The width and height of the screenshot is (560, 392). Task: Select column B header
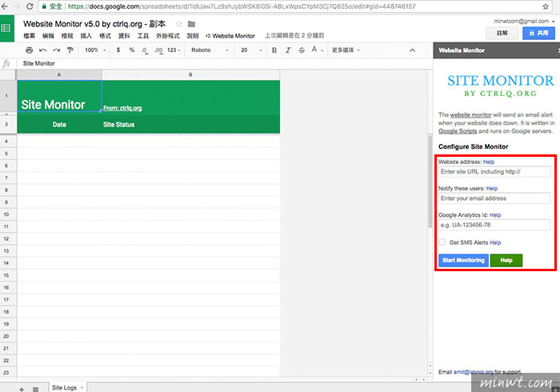(x=190, y=74)
